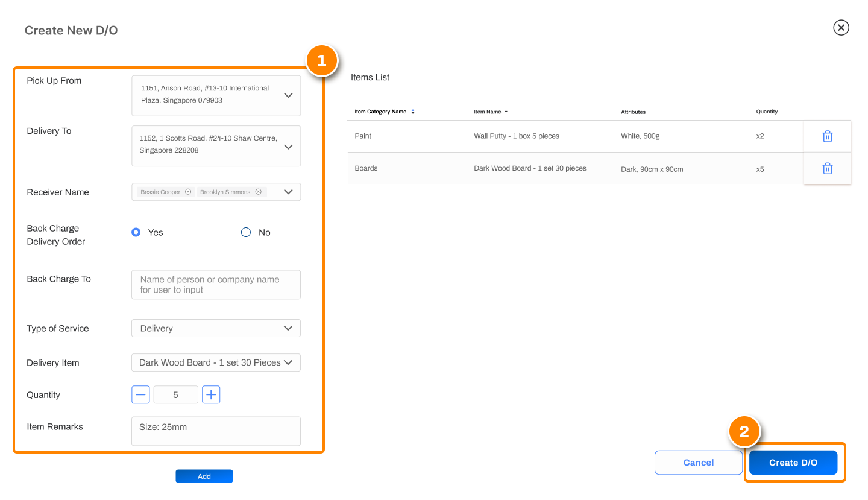The image size is (868, 500).
Task: Click Dark Wood Board - 1 set 30 pieces cell
Action: click(530, 168)
